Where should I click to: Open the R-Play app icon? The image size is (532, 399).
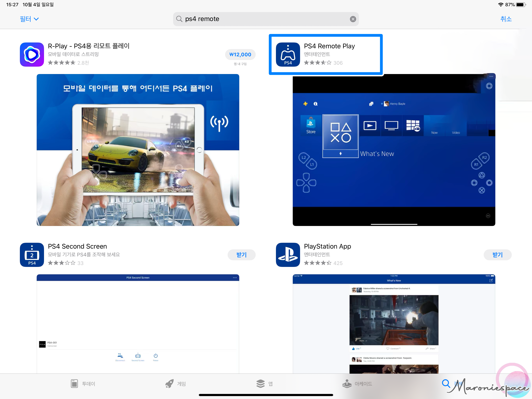(x=32, y=55)
